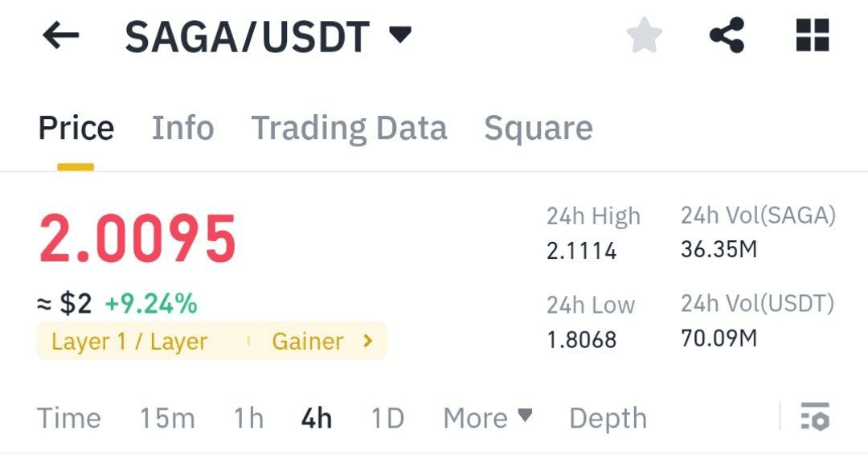Select the 1h chart interval
This screenshot has width=868, height=455.
click(248, 418)
